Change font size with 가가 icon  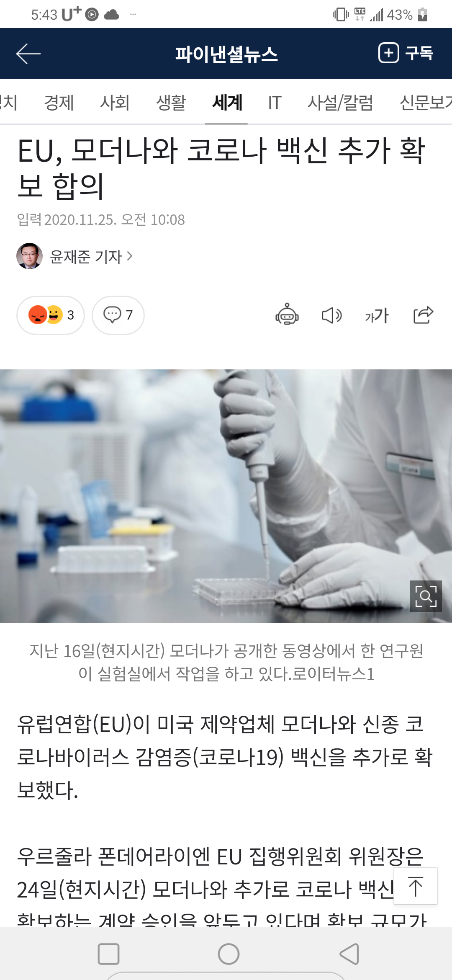[x=377, y=315]
